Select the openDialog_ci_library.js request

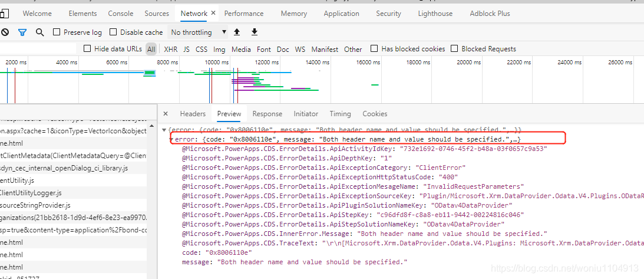click(x=73, y=168)
